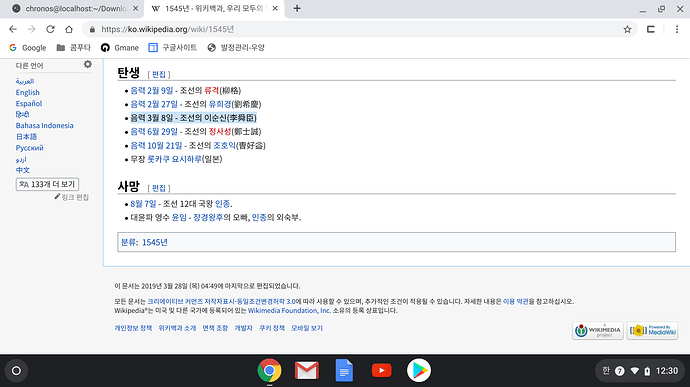Open Google bookmark
The height and width of the screenshot is (387, 690).
pos(28,48)
